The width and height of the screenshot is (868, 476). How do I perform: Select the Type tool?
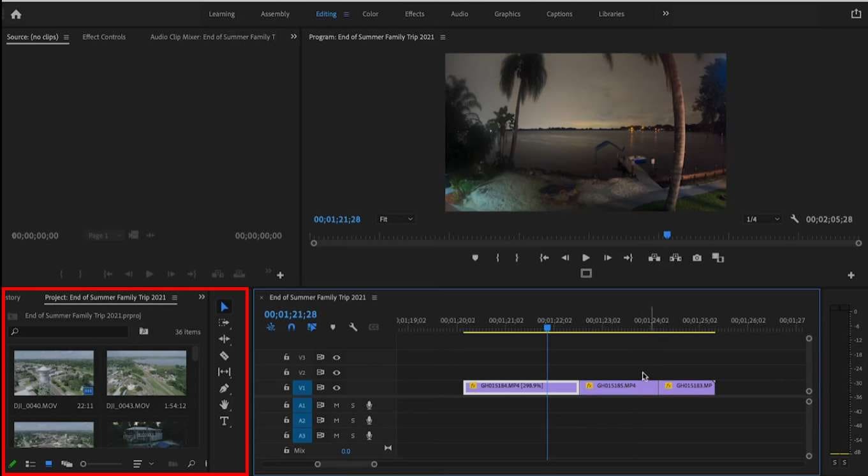click(224, 421)
